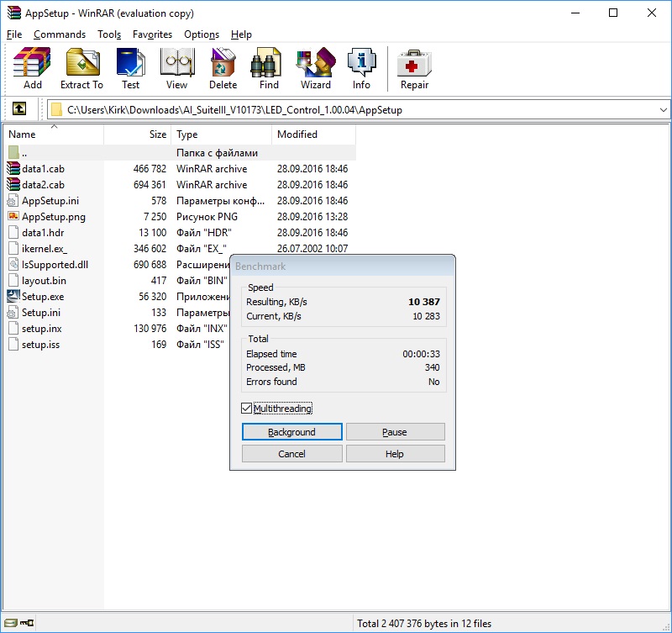Click the 466 782 size value
The width and height of the screenshot is (672, 633).
[150, 169]
